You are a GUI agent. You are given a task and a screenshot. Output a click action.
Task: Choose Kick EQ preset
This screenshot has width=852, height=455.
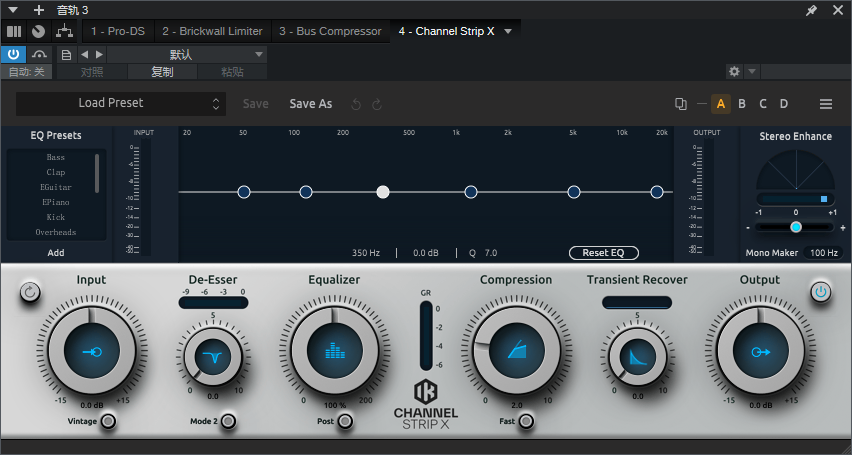click(x=55, y=217)
